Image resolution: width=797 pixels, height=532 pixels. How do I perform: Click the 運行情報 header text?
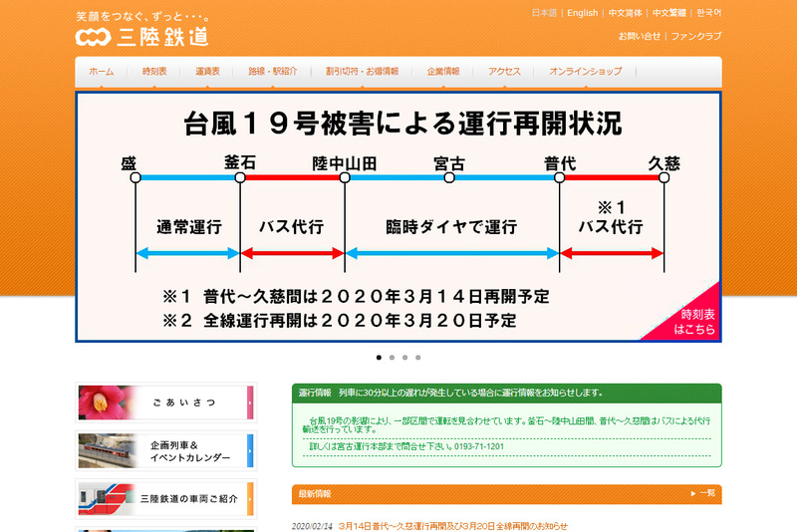pyautogui.click(x=315, y=393)
